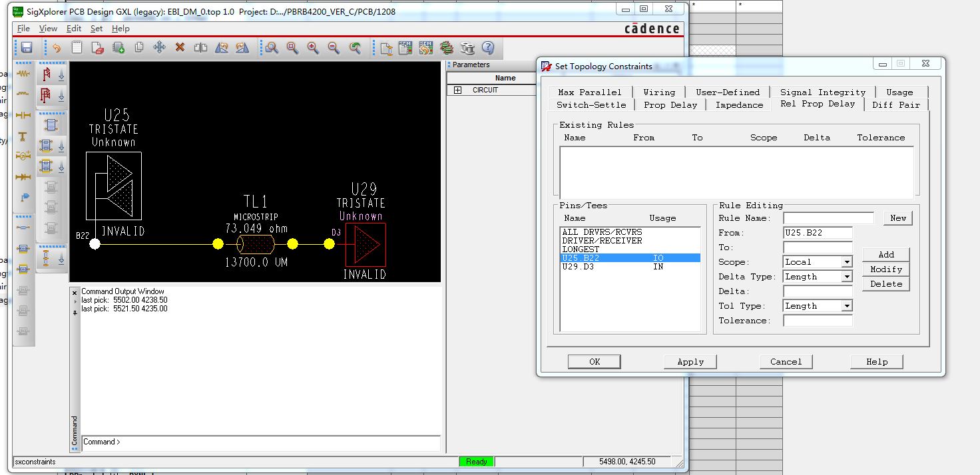Select the Move crosshair tool
Image resolution: width=980 pixels, height=475 pixels.
(x=159, y=47)
